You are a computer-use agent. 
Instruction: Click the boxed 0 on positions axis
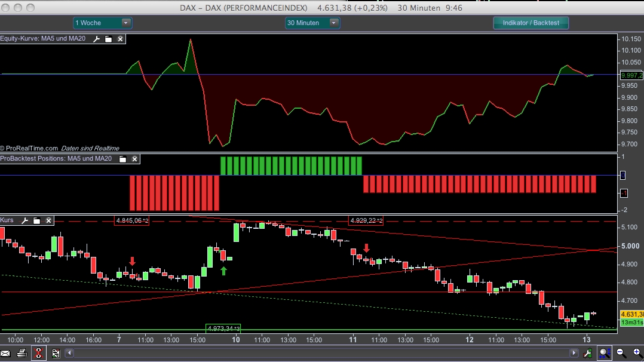(623, 176)
